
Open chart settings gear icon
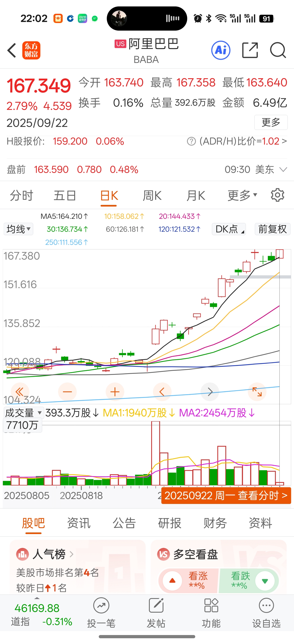[277, 195]
